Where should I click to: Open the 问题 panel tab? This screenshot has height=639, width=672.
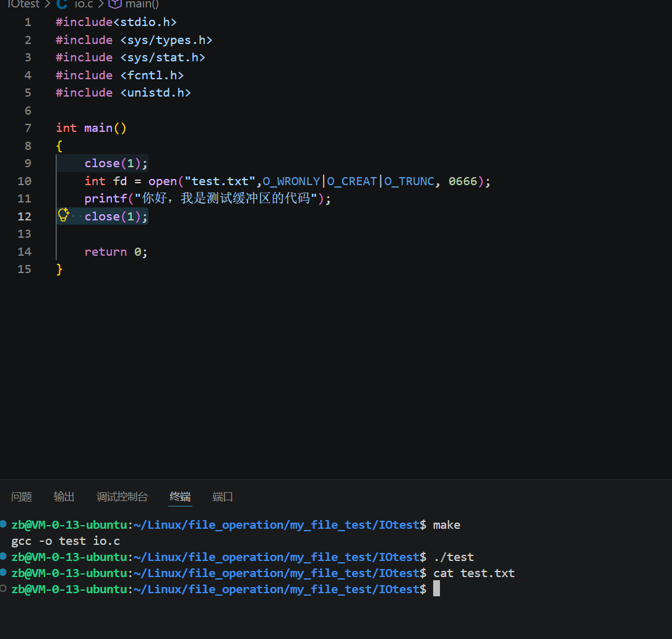click(22, 497)
